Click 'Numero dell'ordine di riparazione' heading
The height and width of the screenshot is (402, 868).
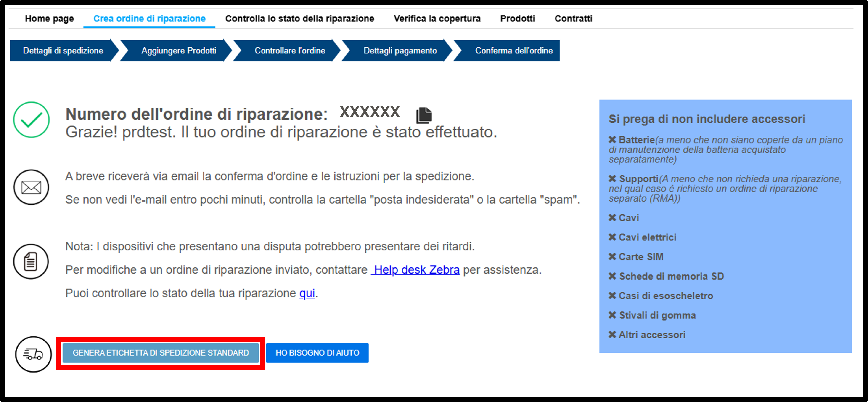[x=196, y=114]
